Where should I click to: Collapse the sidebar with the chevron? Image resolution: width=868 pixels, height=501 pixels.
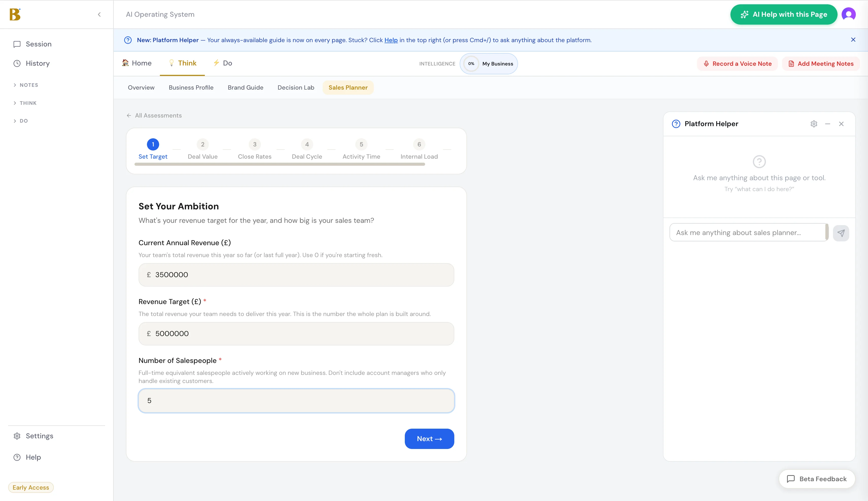coord(99,14)
